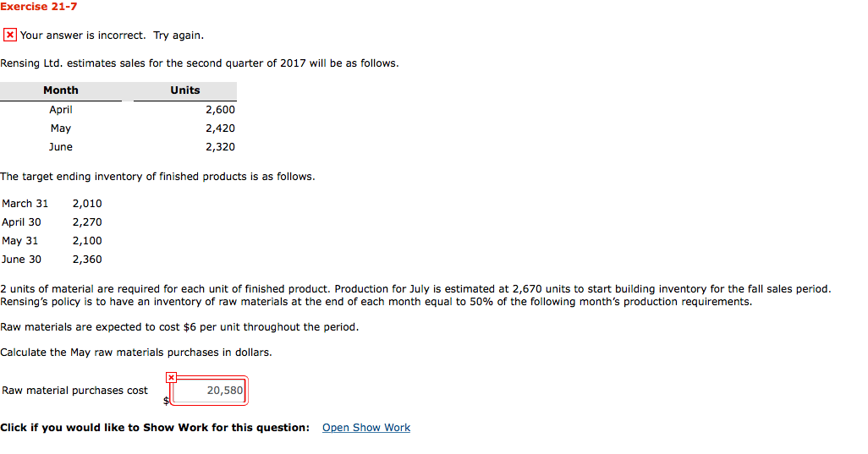Click the dollar sign beside the answer box

tap(166, 401)
